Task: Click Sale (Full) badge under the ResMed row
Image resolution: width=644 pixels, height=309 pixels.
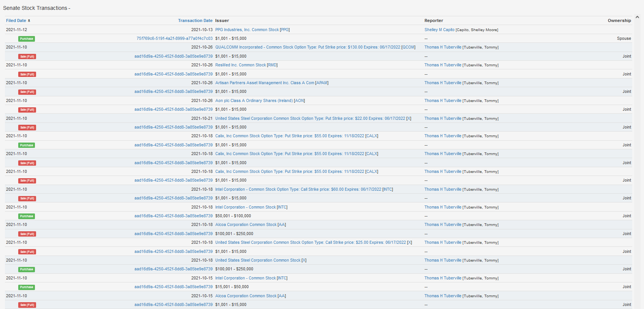Action: pos(27,74)
